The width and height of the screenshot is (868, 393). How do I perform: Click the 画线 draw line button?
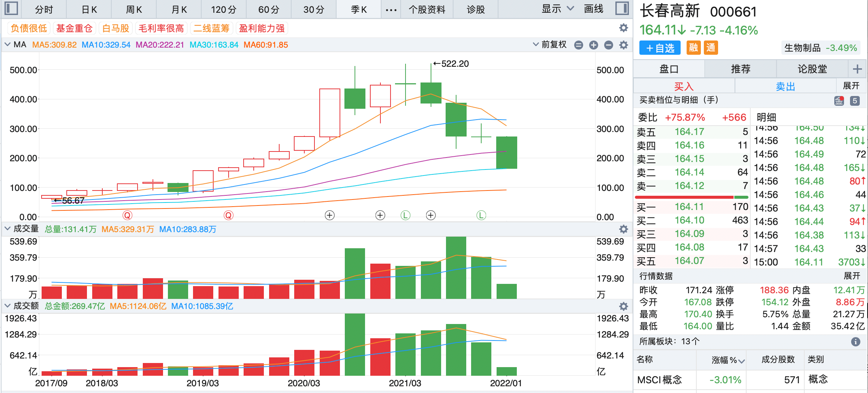pos(594,9)
